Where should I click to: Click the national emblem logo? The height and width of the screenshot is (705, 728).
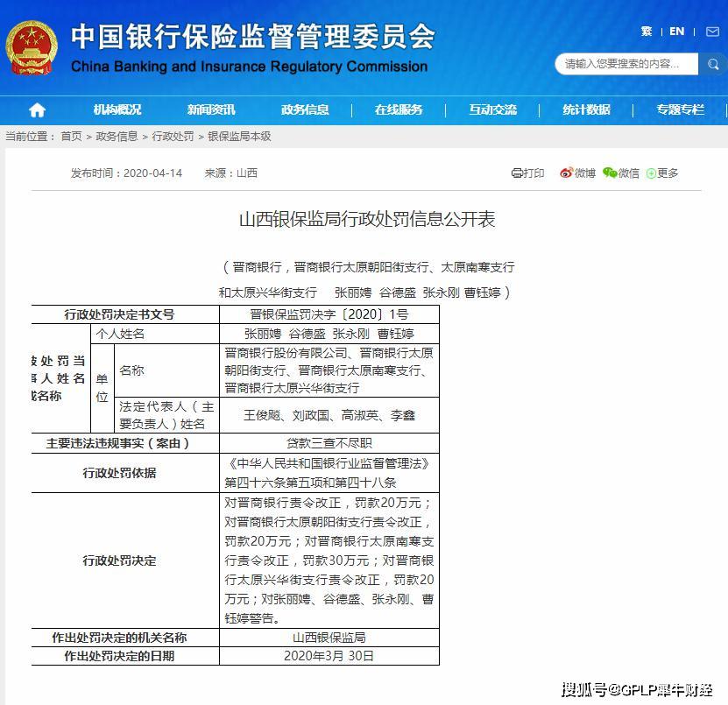coord(32,48)
